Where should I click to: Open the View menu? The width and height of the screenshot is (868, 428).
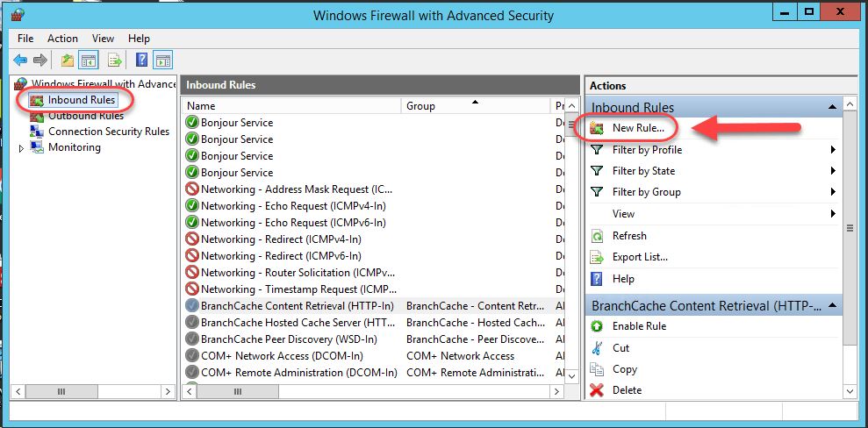click(x=103, y=39)
